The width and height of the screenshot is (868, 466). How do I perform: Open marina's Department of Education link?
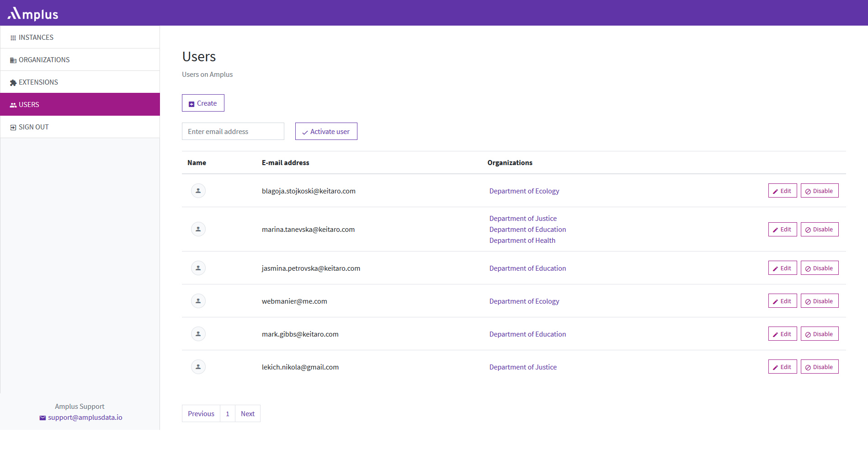(x=527, y=229)
